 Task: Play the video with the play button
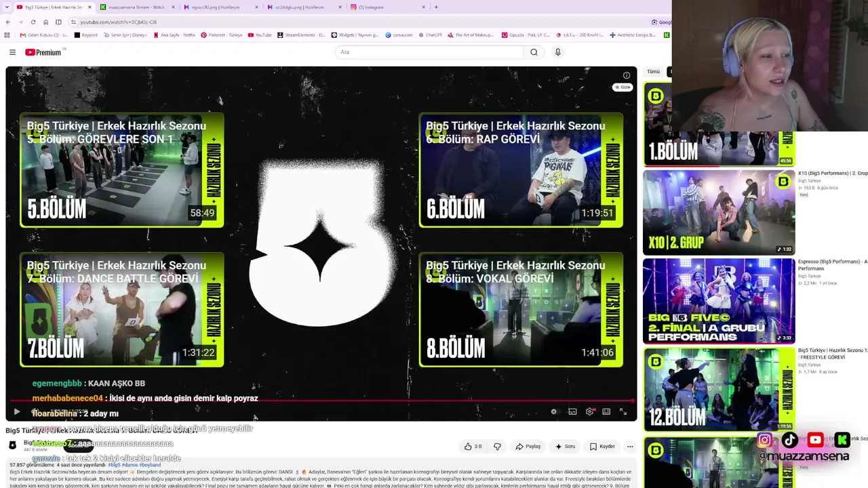point(17,411)
